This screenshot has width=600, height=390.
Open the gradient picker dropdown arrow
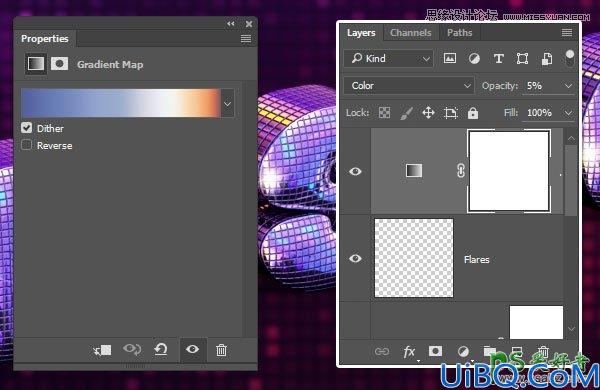[x=228, y=103]
